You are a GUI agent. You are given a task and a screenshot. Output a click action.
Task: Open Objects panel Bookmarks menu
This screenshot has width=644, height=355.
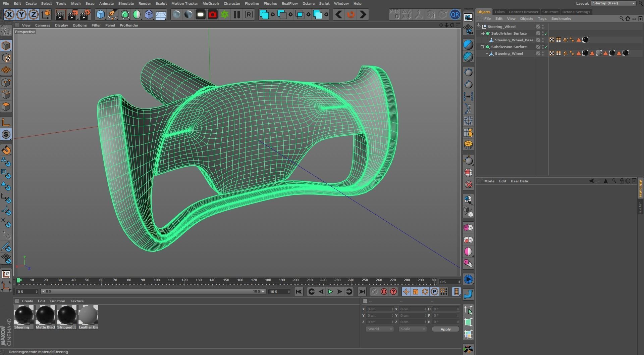[561, 18]
